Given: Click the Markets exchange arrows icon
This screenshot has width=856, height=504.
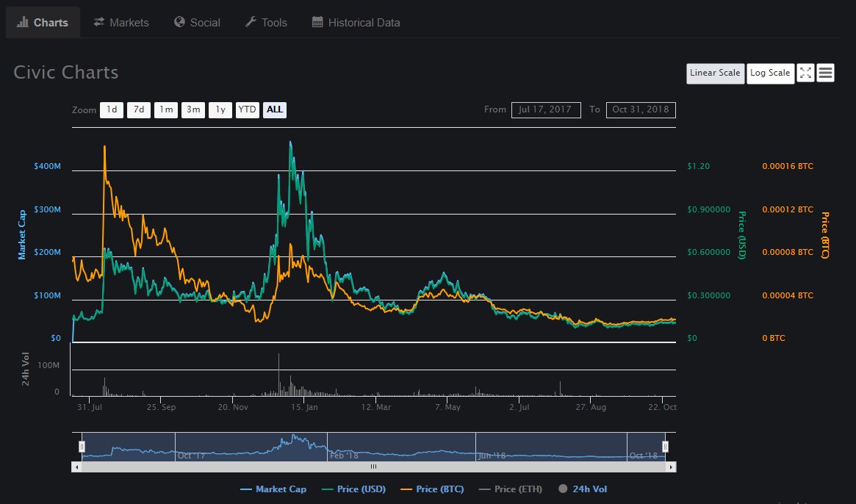Looking at the screenshot, I should pos(98,22).
